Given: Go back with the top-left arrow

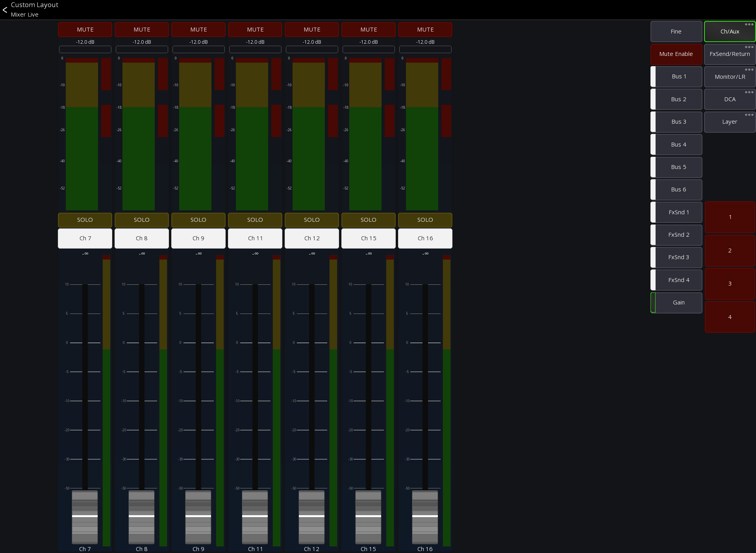Looking at the screenshot, I should pyautogui.click(x=5, y=9).
